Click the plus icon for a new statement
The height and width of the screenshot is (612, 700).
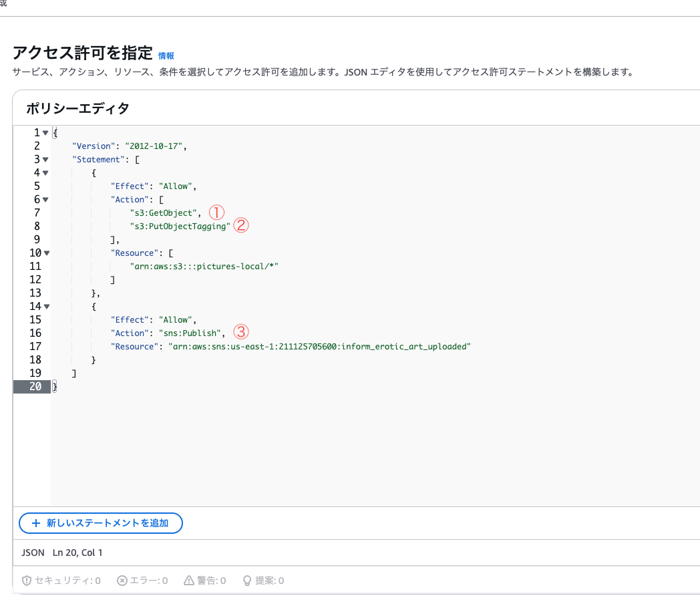coord(36,523)
